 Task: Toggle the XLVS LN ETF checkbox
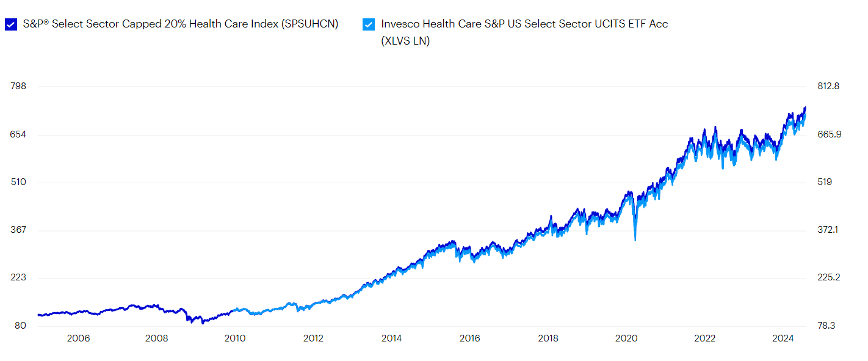pyautogui.click(x=368, y=24)
